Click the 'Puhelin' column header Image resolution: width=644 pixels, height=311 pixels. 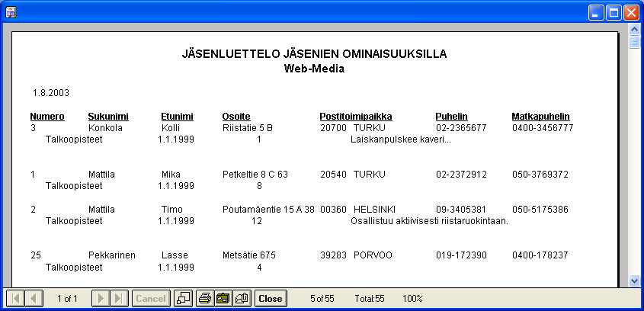(x=451, y=117)
